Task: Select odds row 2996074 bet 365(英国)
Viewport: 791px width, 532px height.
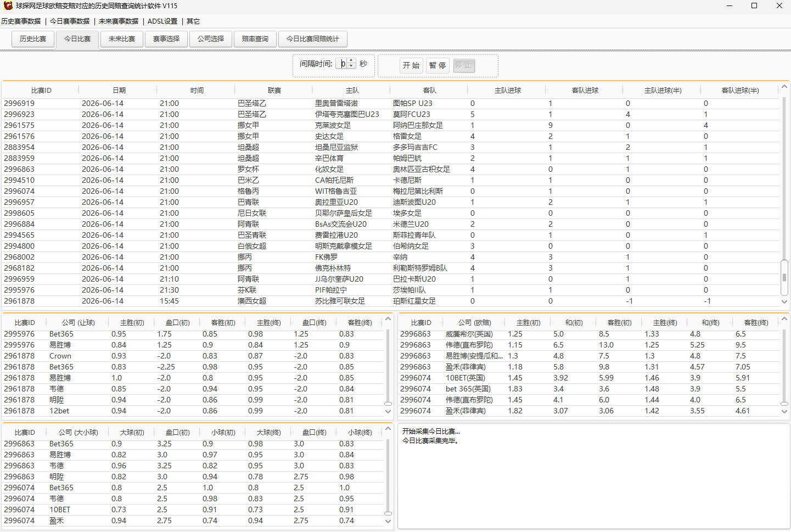Action: [x=589, y=389]
